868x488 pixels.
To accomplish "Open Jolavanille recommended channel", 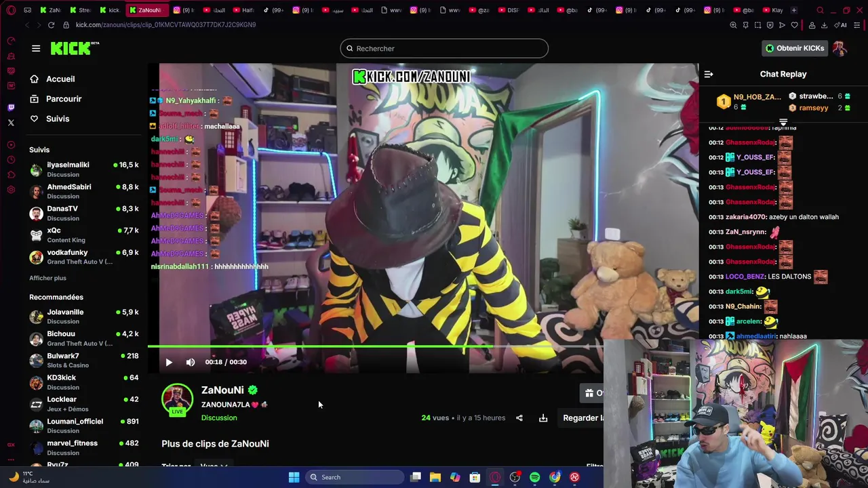I will point(84,317).
